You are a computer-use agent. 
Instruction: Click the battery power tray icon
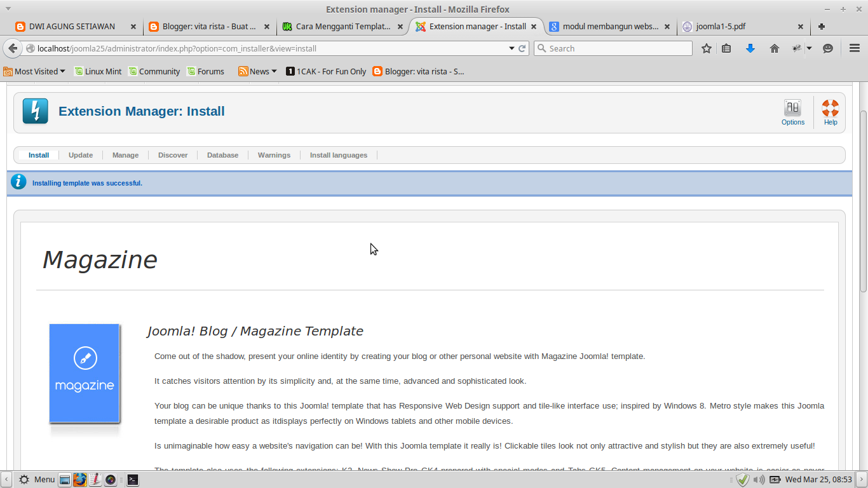click(x=775, y=480)
